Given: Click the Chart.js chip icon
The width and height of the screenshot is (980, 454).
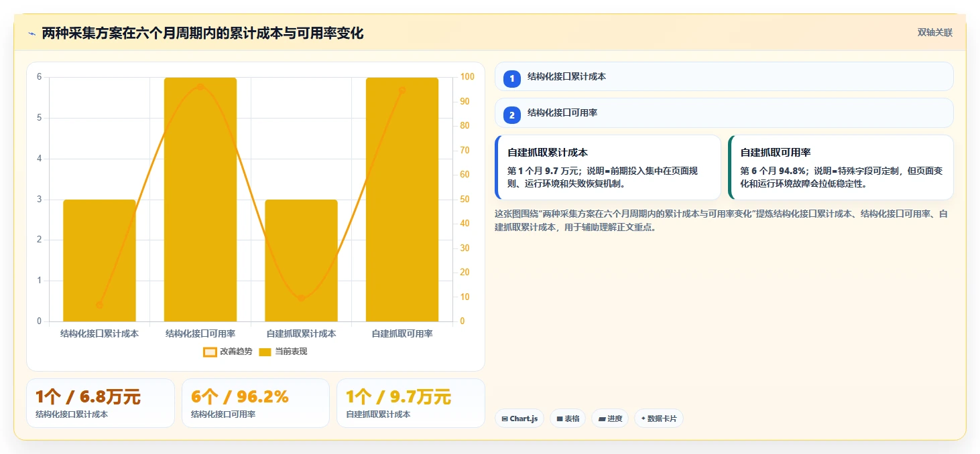Looking at the screenshot, I should tap(505, 419).
